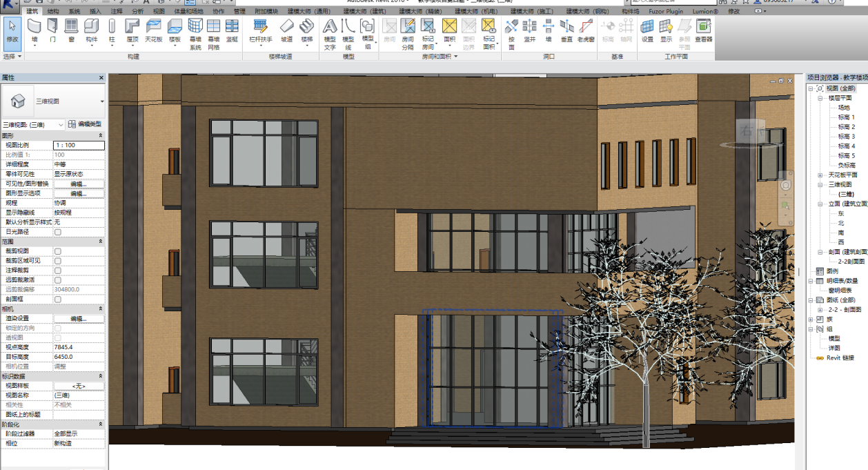868x470 pixels.
Task: Open the work plane Viewer (查看器)
Action: [703, 30]
